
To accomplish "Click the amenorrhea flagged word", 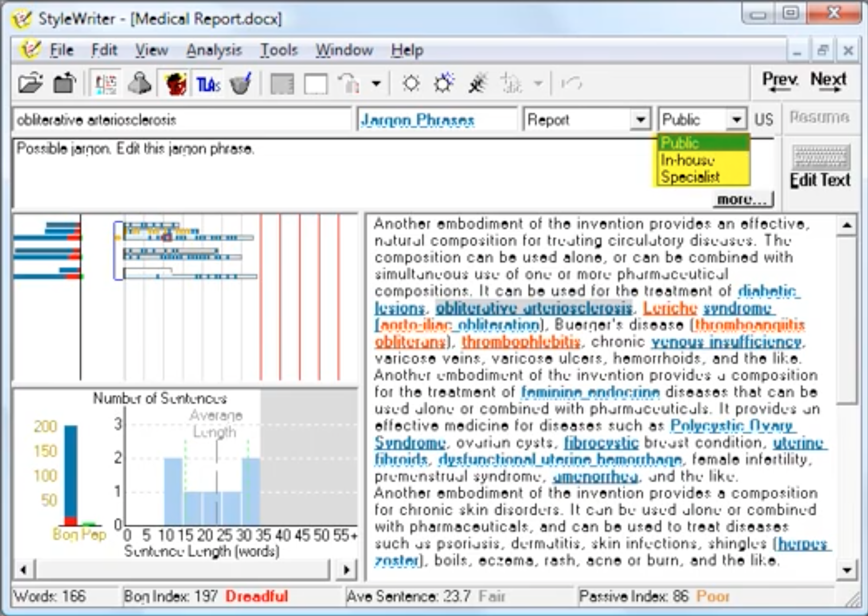I will coord(596,476).
